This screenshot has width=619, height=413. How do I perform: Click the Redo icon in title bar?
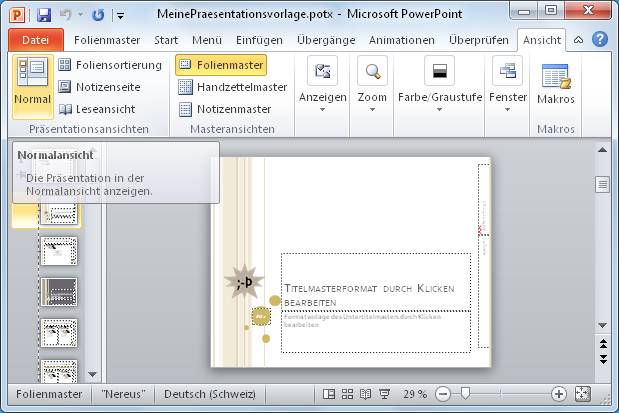point(98,15)
